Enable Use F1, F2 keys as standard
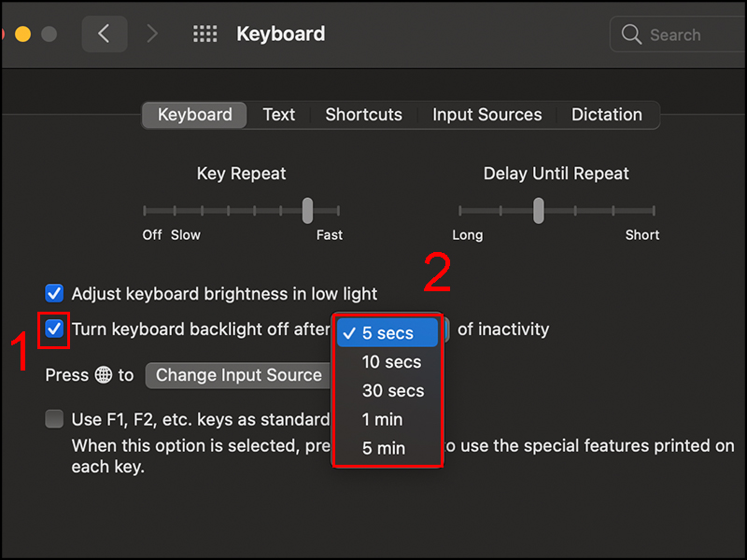747x560 pixels. [x=55, y=420]
